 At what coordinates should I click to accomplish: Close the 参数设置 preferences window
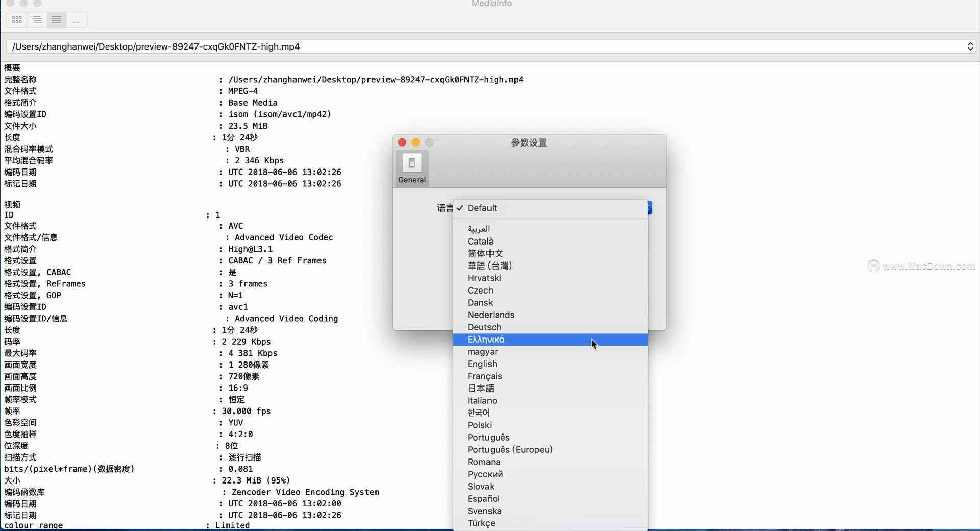pyautogui.click(x=402, y=142)
